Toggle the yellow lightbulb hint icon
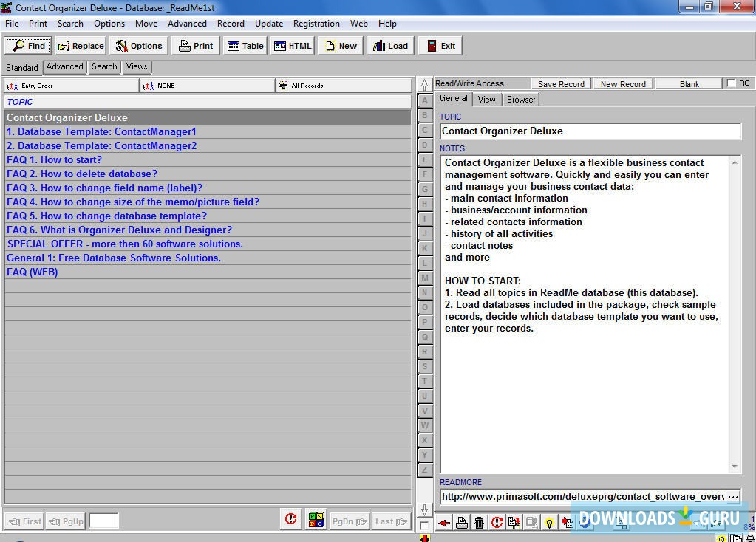This screenshot has width=756, height=542. tap(549, 522)
